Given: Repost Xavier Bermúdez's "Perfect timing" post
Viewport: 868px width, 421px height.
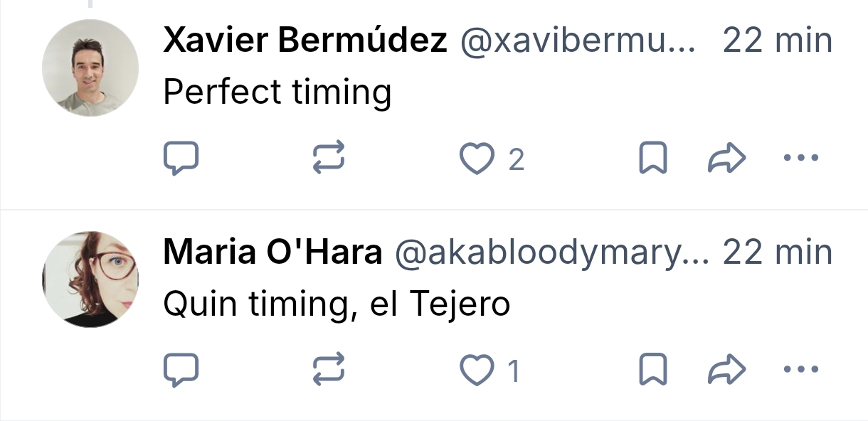Looking at the screenshot, I should pos(329,159).
